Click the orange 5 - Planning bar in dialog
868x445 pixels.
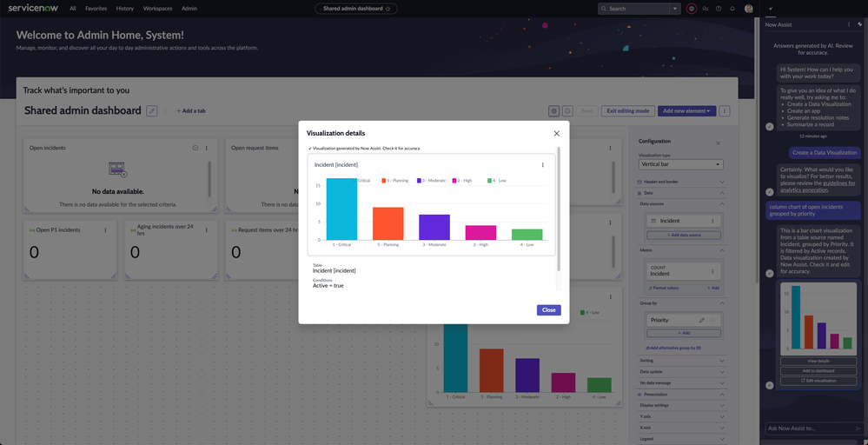[x=388, y=223]
